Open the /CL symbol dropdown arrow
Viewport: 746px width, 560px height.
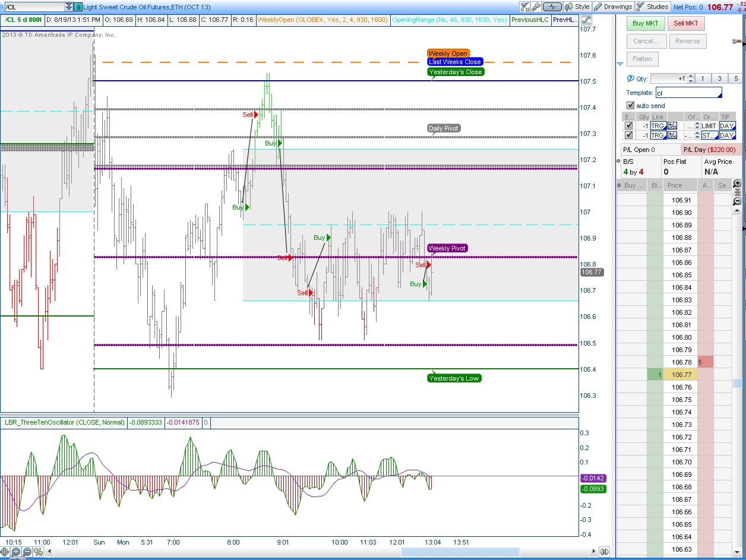pyautogui.click(x=69, y=7)
